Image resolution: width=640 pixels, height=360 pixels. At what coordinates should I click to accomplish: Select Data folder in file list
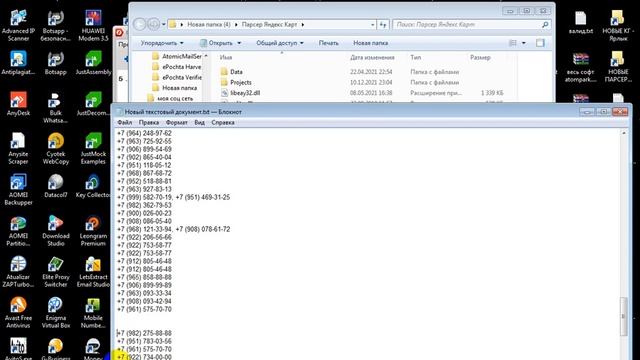231,72
